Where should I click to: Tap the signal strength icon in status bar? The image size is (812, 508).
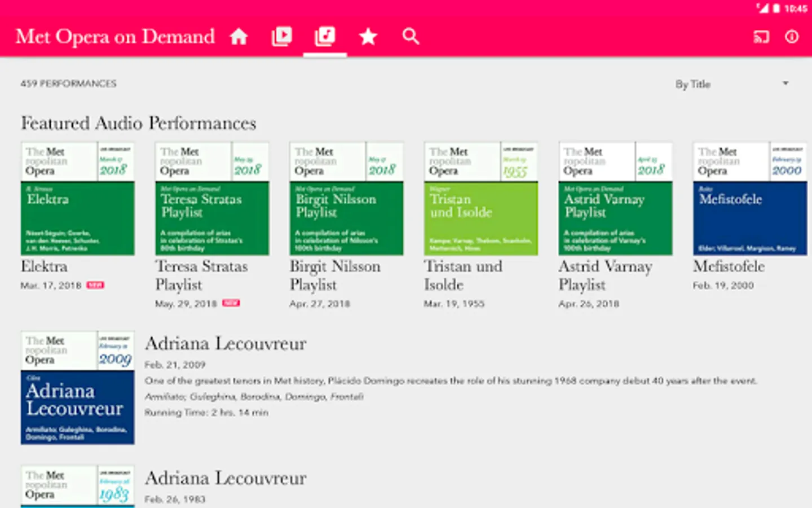tap(763, 8)
